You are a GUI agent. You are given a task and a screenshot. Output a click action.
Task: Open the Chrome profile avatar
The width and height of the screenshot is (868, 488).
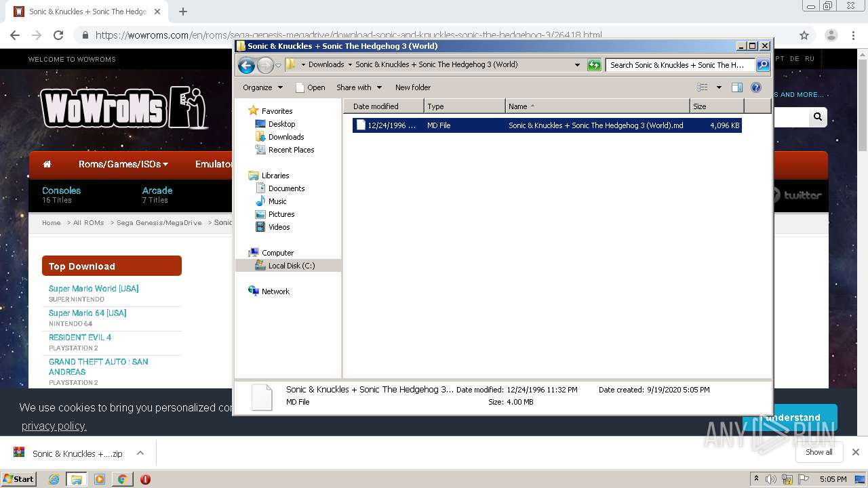[831, 35]
